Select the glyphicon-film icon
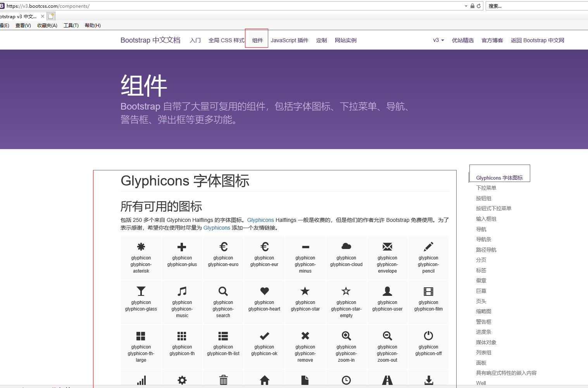 click(428, 291)
